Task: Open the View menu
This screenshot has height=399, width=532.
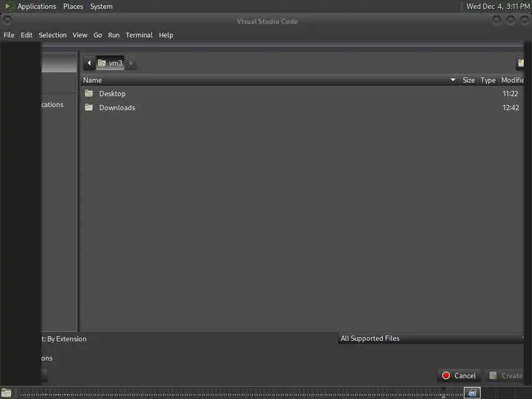Action: pos(79,35)
